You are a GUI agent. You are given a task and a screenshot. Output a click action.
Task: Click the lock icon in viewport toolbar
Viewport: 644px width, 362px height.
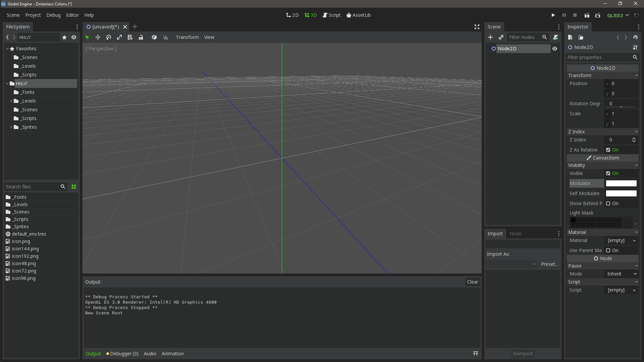[141, 37]
